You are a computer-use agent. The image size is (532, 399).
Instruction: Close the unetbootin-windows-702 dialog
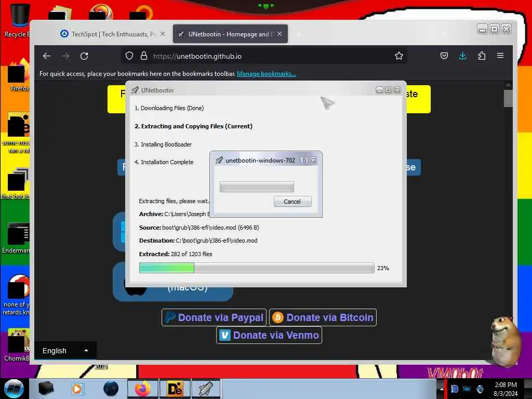click(313, 160)
